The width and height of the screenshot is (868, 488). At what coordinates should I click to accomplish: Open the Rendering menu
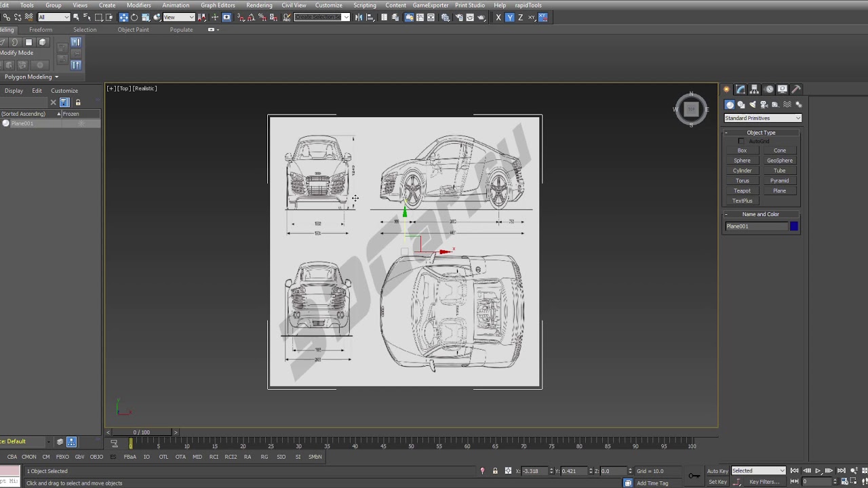pyautogui.click(x=259, y=5)
